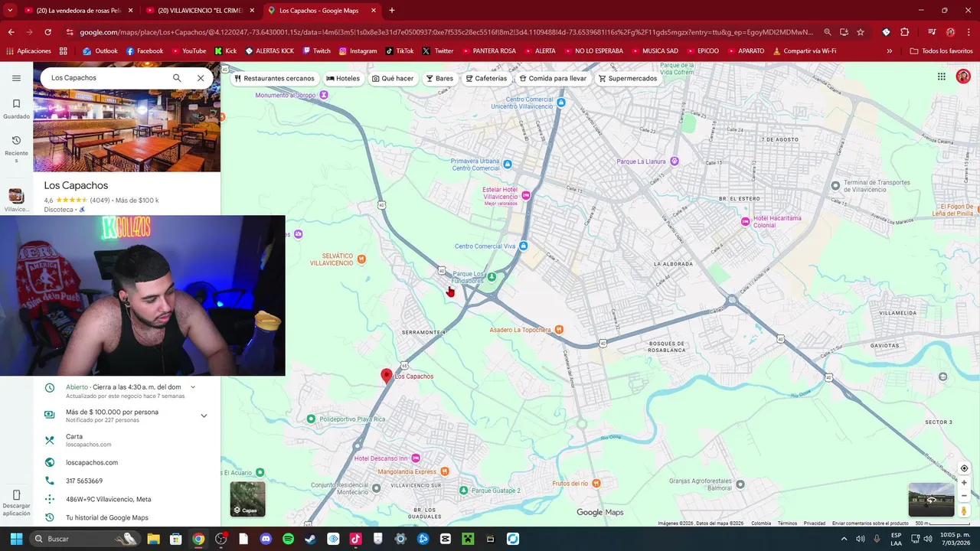
Task: Open the Capas layers thumbnail
Action: [248, 499]
